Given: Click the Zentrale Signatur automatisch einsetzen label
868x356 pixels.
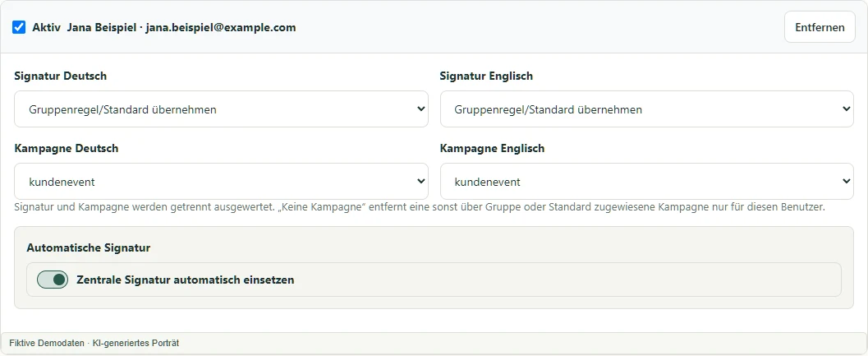Looking at the screenshot, I should click(x=186, y=280).
